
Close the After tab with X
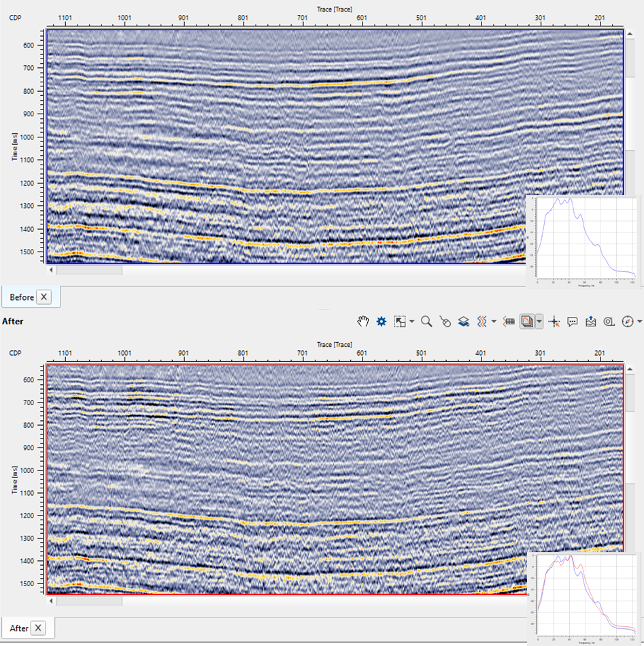pos(38,628)
